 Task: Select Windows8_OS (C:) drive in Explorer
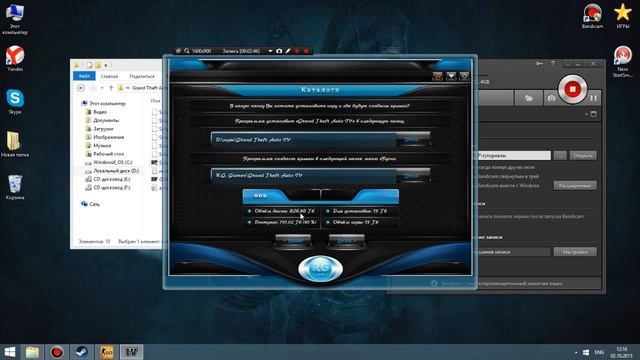click(x=109, y=162)
